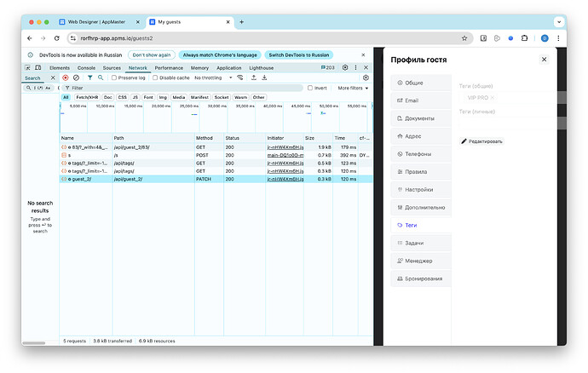Stop recording network log
The image size is (588, 373).
66,77
